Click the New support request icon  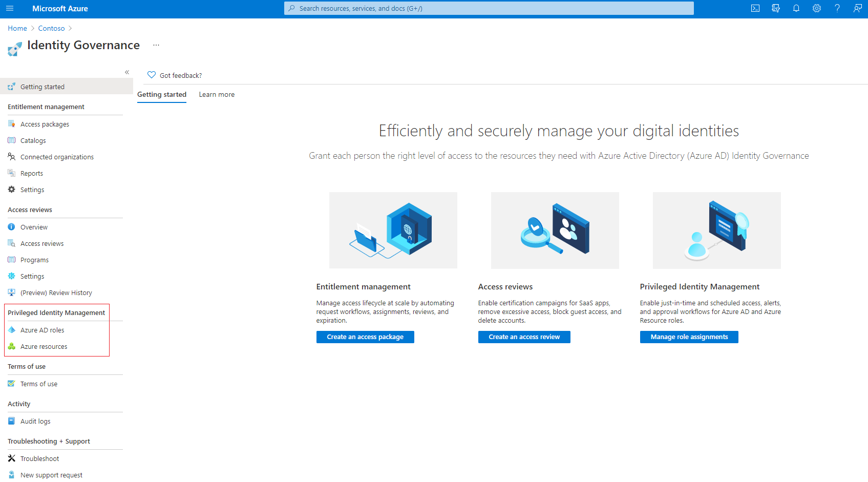[12, 475]
